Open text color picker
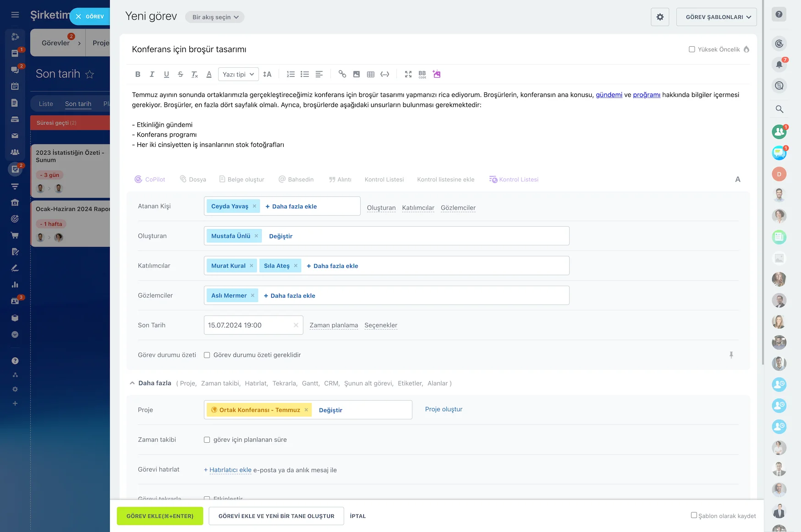 (209, 74)
